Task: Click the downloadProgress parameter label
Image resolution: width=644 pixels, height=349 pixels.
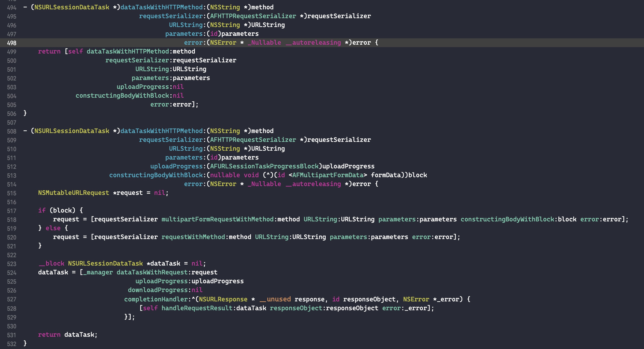Action: point(158,290)
